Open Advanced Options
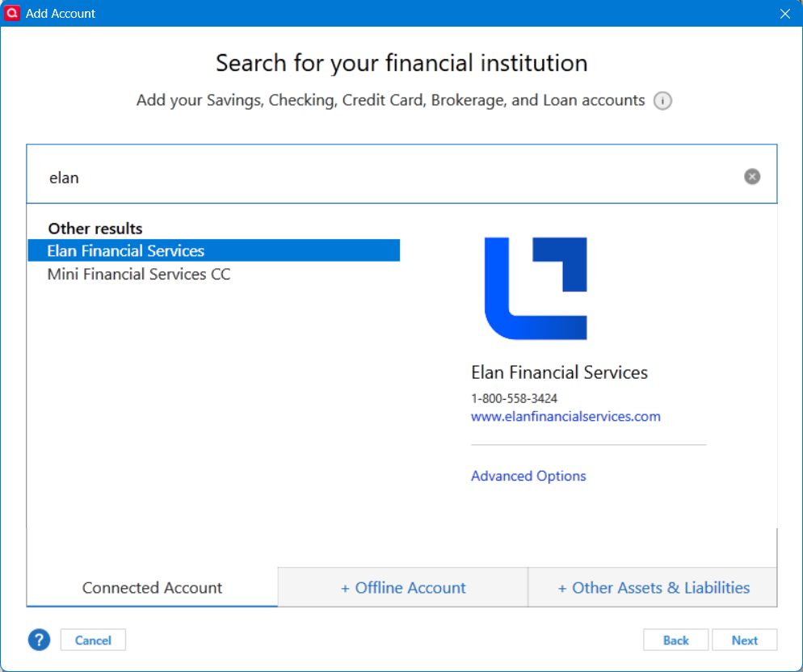 coord(528,476)
